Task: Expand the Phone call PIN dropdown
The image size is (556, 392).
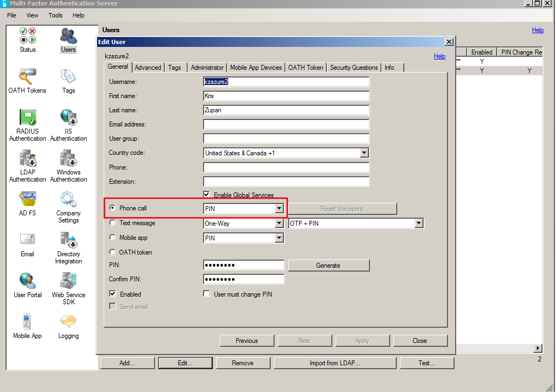Action: click(279, 208)
